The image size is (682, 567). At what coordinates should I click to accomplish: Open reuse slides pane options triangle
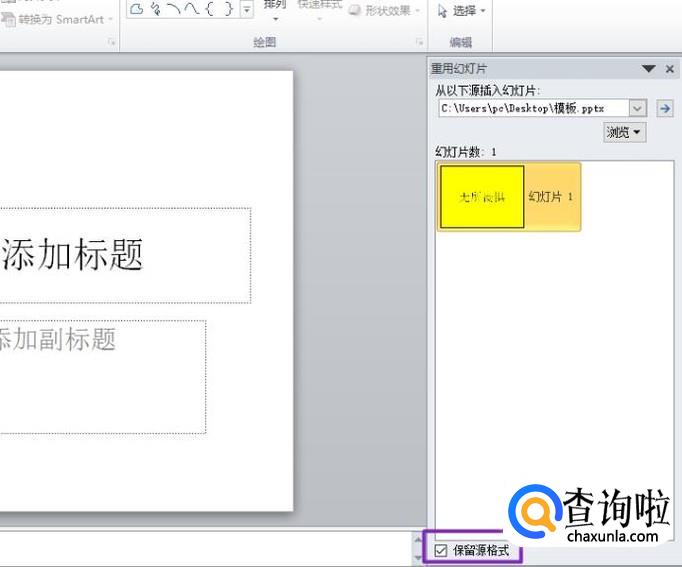[648, 69]
